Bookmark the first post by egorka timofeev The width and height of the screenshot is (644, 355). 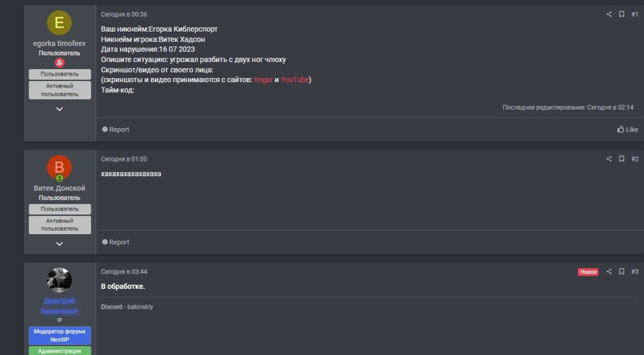[x=621, y=14]
